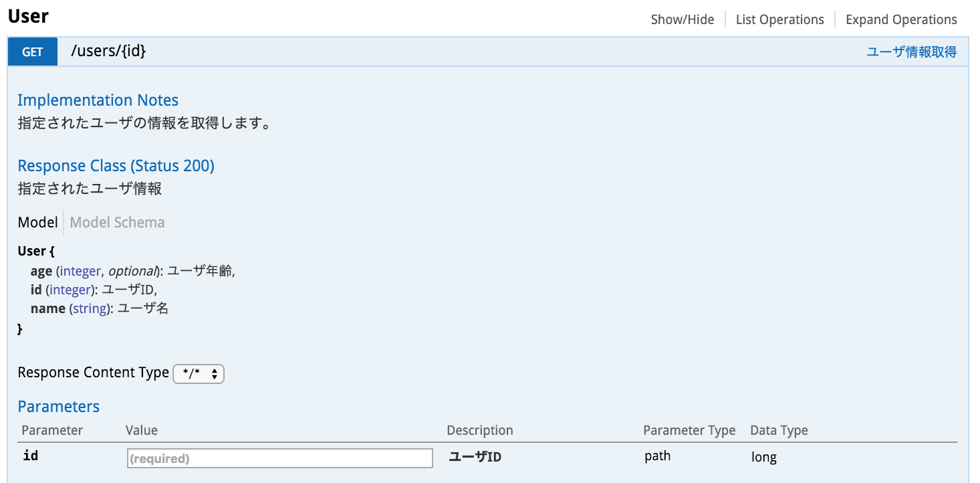Select Expand Operations
The width and height of the screenshot is (980, 483).
pyautogui.click(x=900, y=19)
